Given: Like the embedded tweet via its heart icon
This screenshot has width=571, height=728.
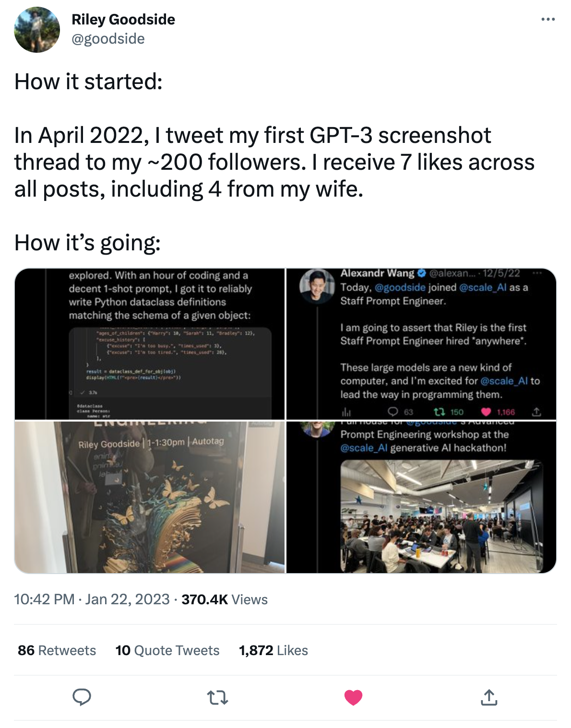Looking at the screenshot, I should [x=487, y=411].
